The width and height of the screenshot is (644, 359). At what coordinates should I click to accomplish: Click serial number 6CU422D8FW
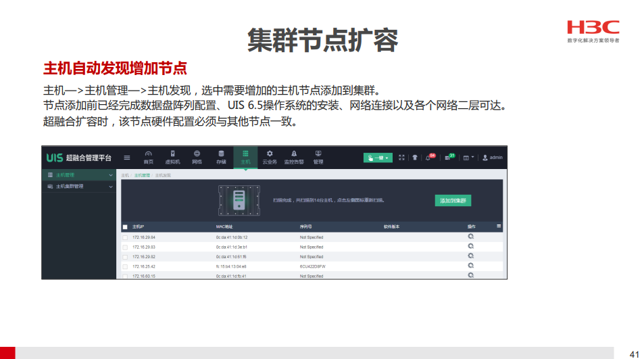coord(313,266)
